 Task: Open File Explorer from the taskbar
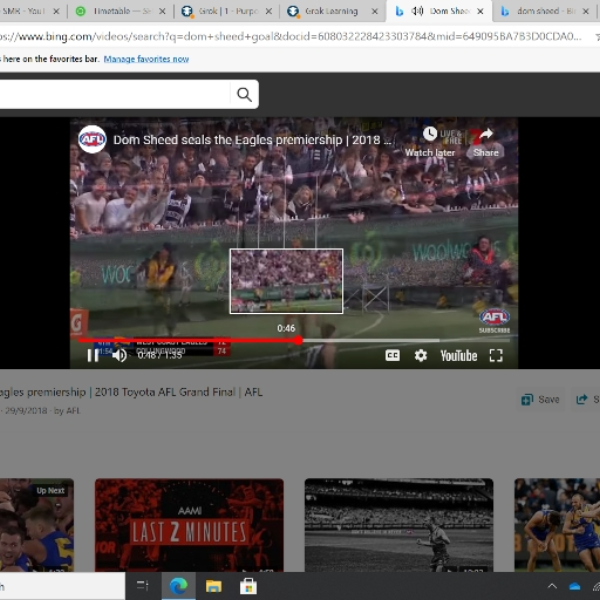coord(214,586)
